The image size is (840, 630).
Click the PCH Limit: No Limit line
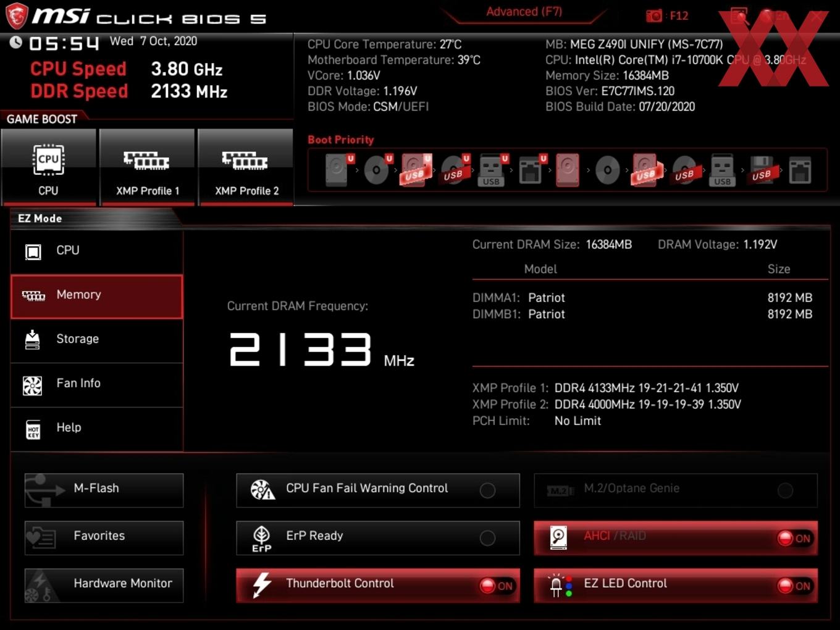click(537, 421)
